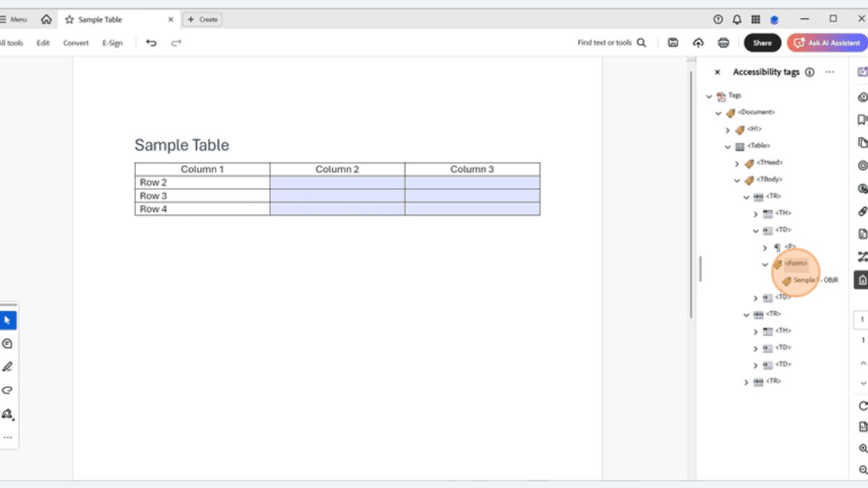Open the Convert menu

[75, 43]
